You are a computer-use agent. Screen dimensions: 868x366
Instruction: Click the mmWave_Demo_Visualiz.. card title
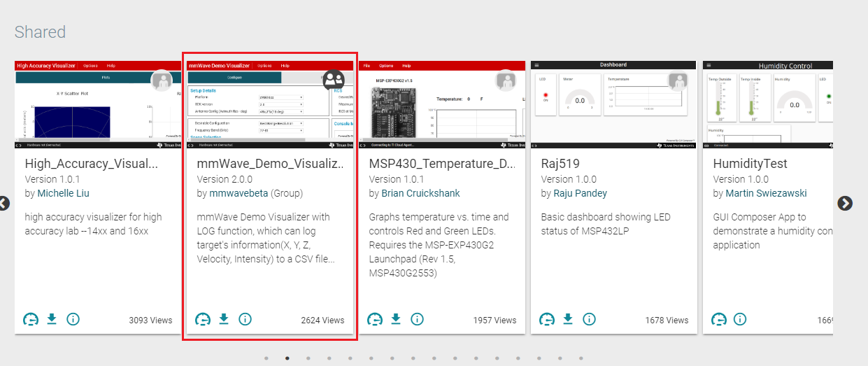tap(271, 164)
